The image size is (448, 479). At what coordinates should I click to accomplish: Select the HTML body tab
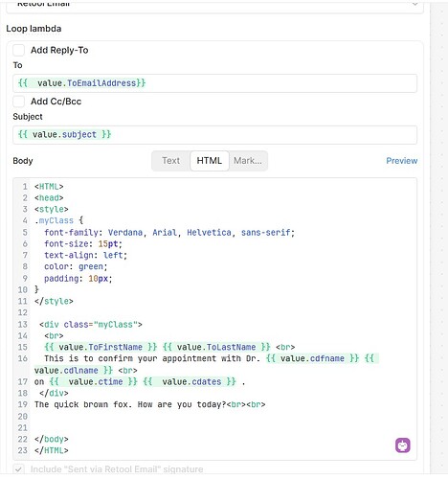pos(210,161)
